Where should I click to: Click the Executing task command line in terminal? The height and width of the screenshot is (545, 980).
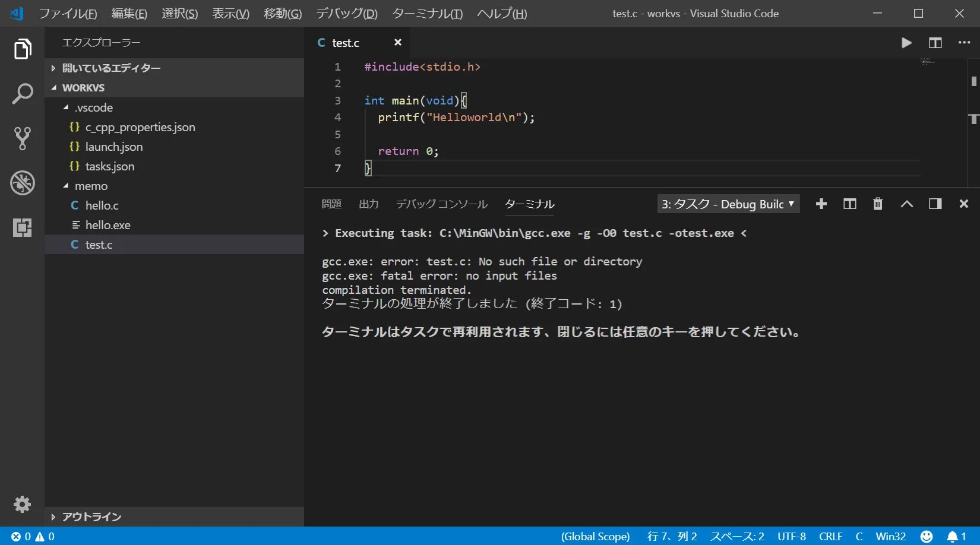(535, 233)
